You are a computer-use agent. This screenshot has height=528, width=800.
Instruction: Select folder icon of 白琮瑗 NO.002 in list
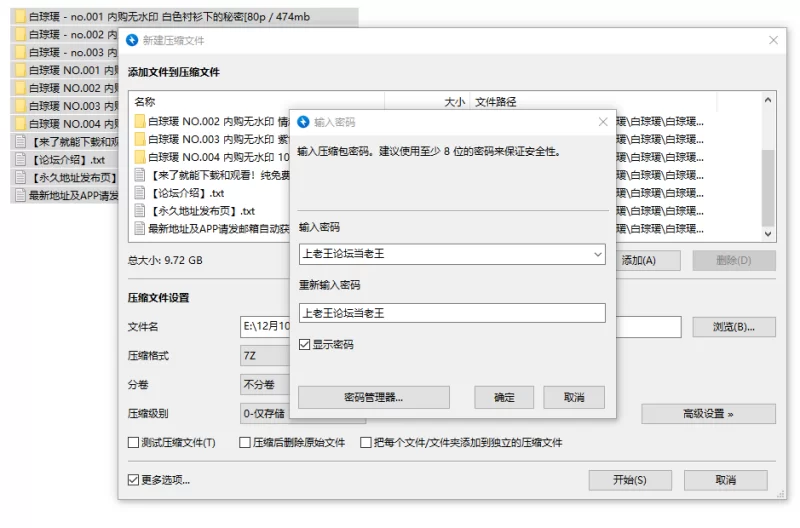click(x=140, y=121)
